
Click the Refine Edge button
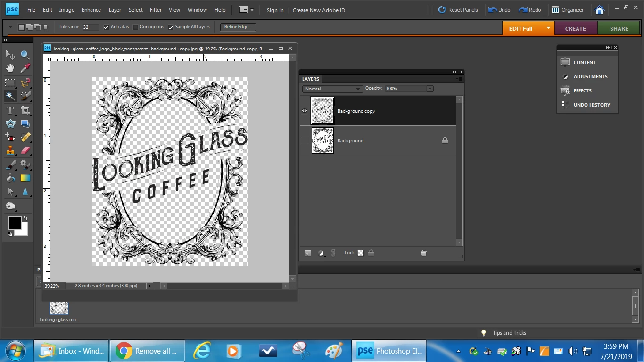tap(238, 27)
